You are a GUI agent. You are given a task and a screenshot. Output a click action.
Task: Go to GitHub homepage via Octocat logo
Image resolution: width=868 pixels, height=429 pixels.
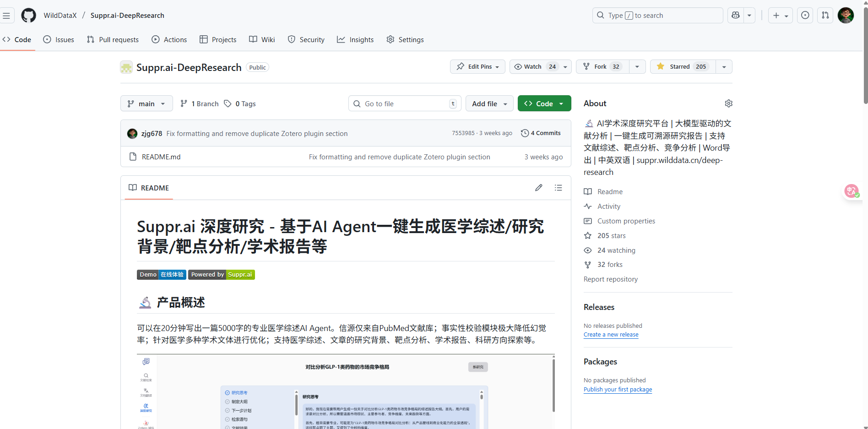point(28,16)
